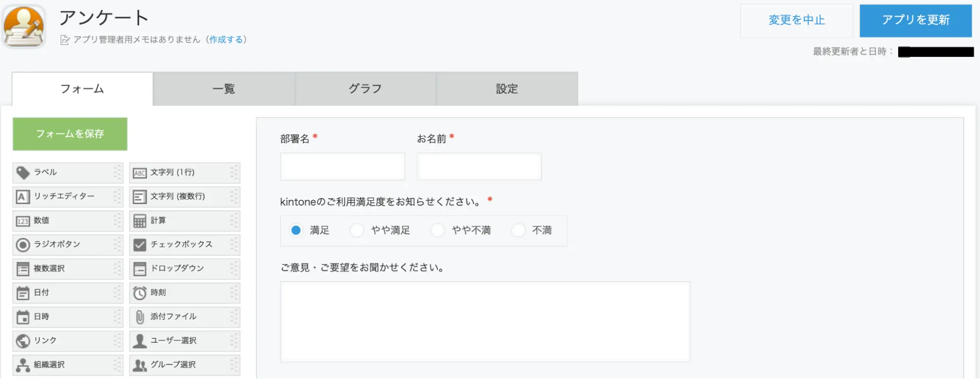
Task: Click the アプリを更新 button
Action: (915, 21)
